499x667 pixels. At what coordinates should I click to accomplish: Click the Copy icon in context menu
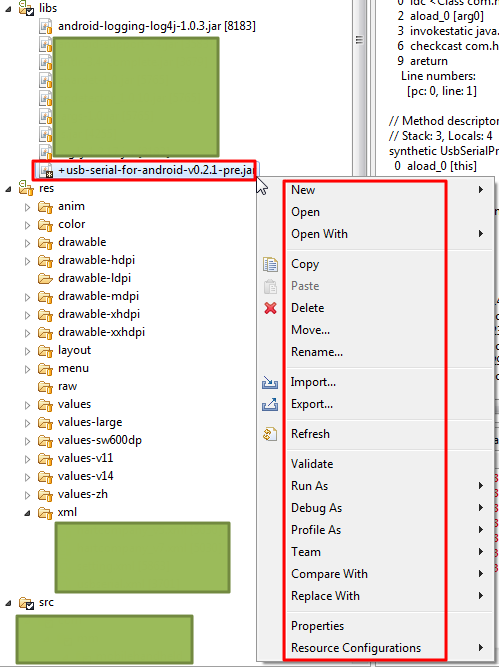click(270, 264)
